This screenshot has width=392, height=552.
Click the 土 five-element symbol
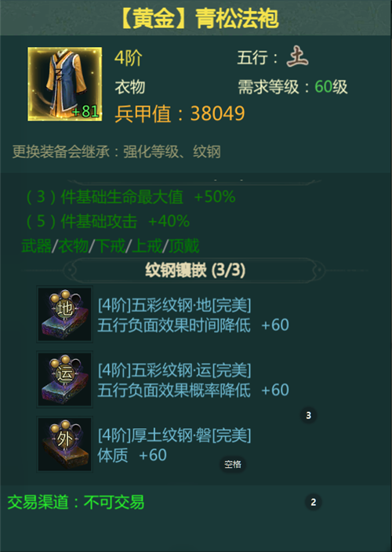pos(297,57)
